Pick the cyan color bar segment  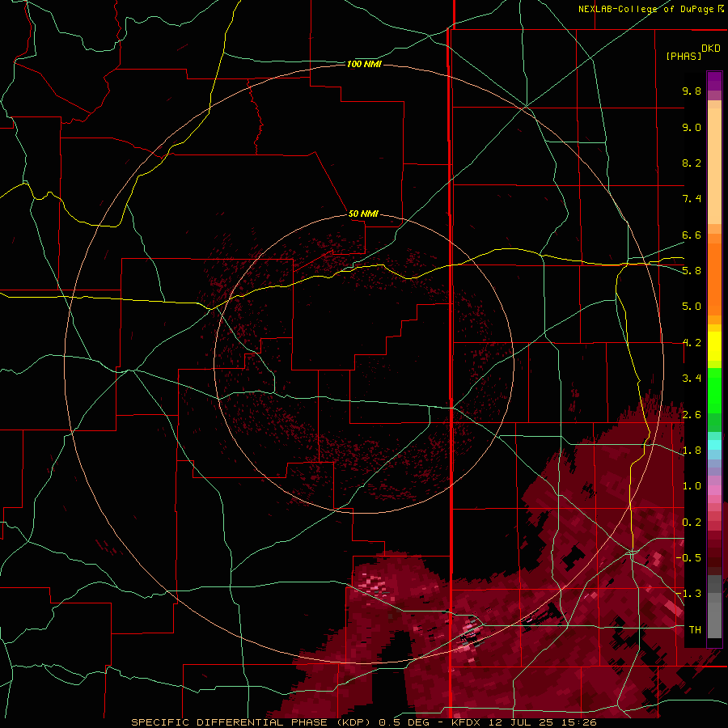(x=714, y=444)
